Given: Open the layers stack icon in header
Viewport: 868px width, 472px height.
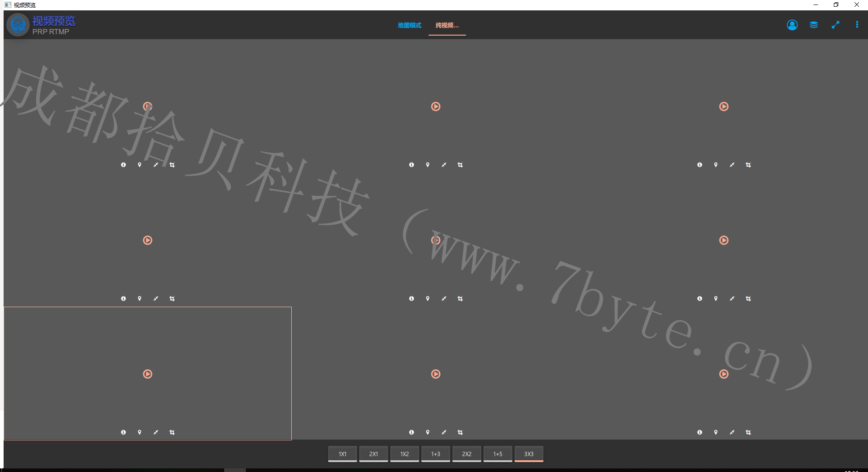Looking at the screenshot, I should (x=814, y=25).
